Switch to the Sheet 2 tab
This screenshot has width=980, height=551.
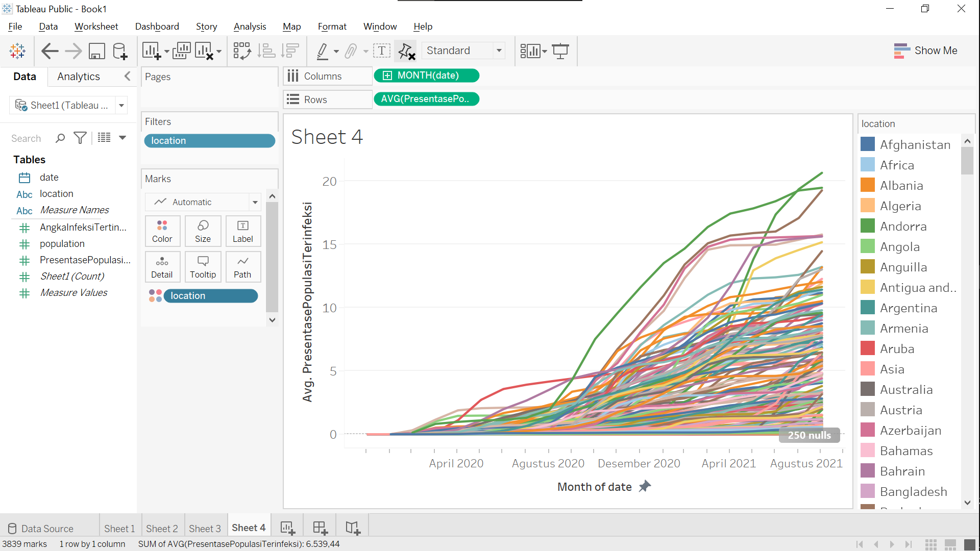(x=162, y=529)
